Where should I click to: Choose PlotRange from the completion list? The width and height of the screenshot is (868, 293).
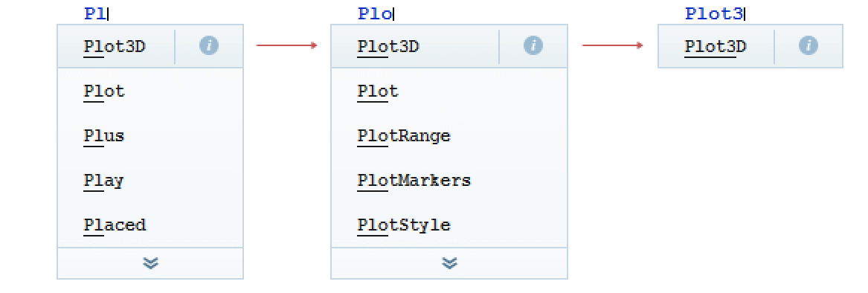pos(449,135)
